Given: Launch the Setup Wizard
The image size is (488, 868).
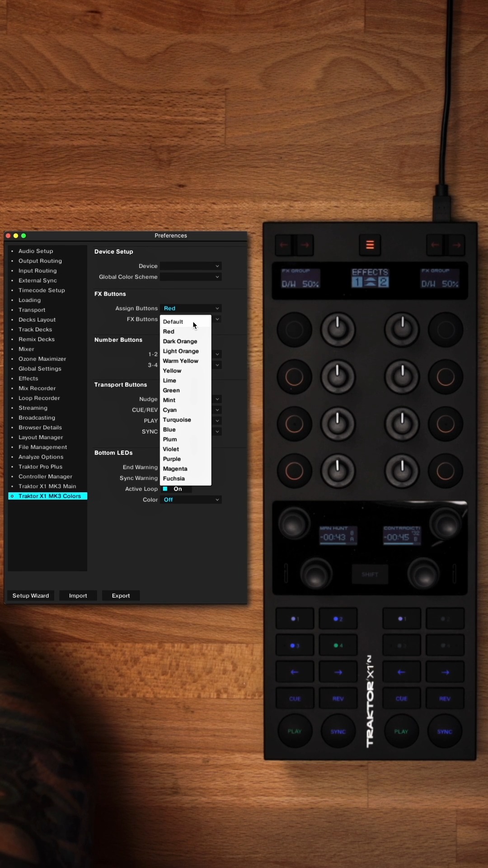Looking at the screenshot, I should coord(31,595).
